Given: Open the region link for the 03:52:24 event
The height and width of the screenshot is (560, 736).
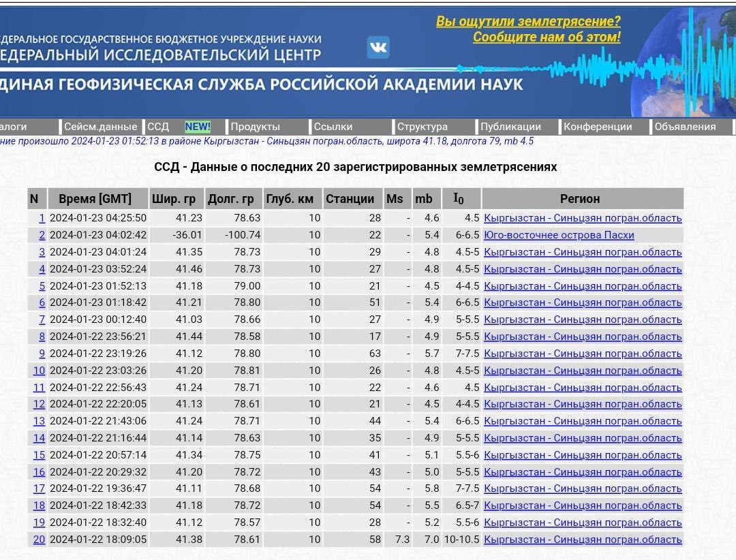Looking at the screenshot, I should [583, 269].
